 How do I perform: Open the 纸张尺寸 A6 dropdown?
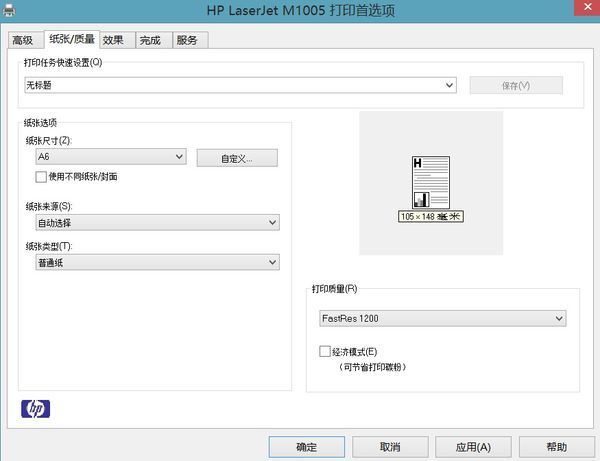click(x=110, y=157)
